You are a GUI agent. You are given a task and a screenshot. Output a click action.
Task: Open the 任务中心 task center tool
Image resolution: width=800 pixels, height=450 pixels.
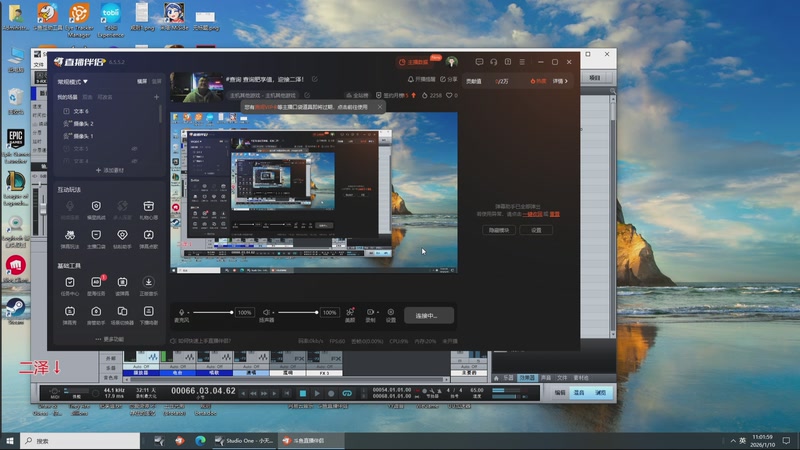point(70,284)
